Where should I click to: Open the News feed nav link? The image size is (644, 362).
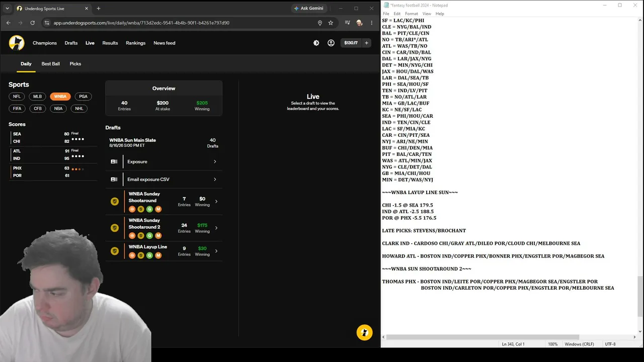165,43
